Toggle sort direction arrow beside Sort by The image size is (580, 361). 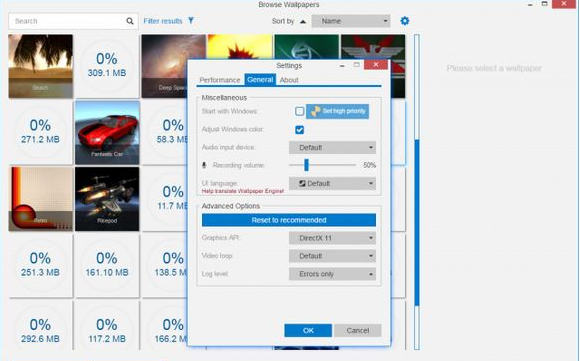303,21
